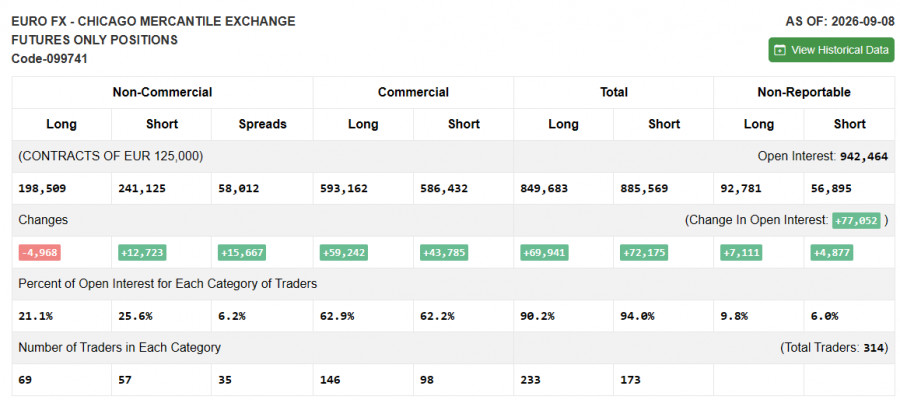Click the Non-Reportable column group header
Viewport: 900px width, 400px height.
(804, 92)
